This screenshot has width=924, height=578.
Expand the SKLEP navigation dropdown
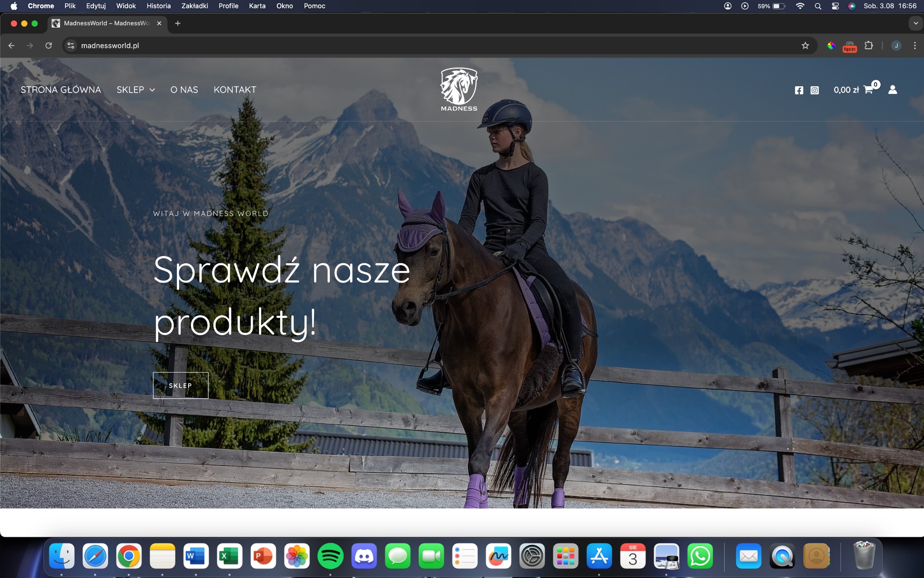135,89
